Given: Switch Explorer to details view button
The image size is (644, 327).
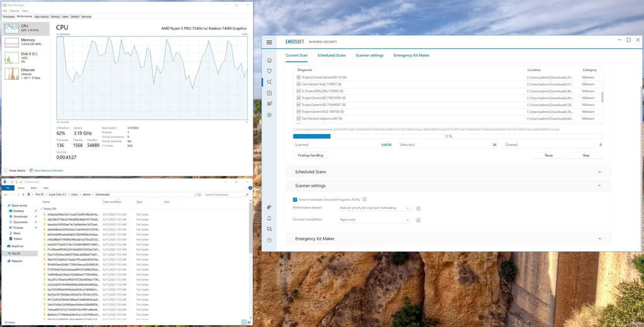Looking at the screenshot, I should tap(244, 323).
